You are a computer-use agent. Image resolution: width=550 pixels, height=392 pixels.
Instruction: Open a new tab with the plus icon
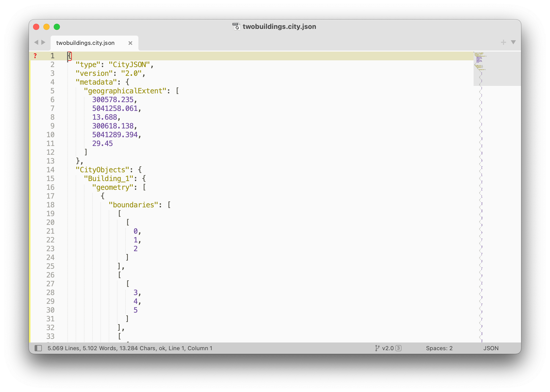pyautogui.click(x=503, y=42)
